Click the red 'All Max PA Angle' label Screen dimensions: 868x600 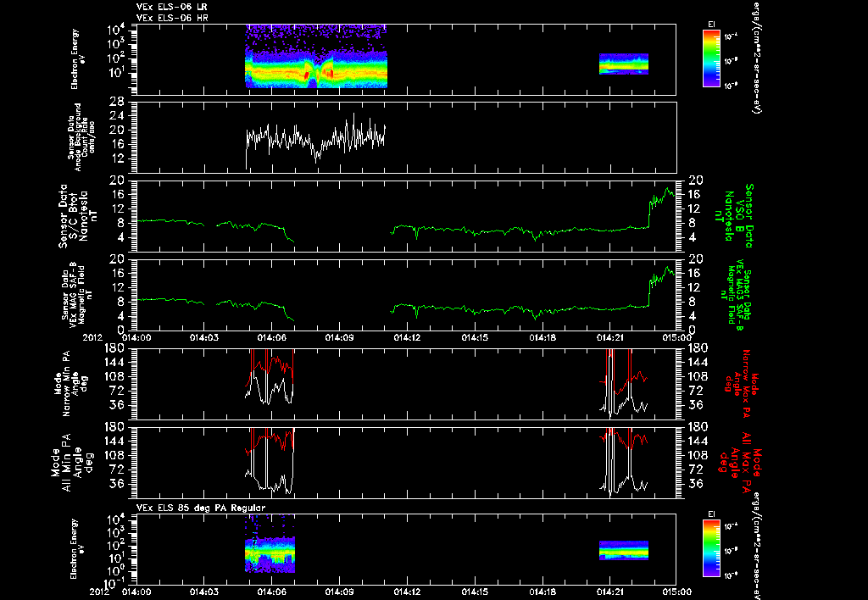point(739,462)
